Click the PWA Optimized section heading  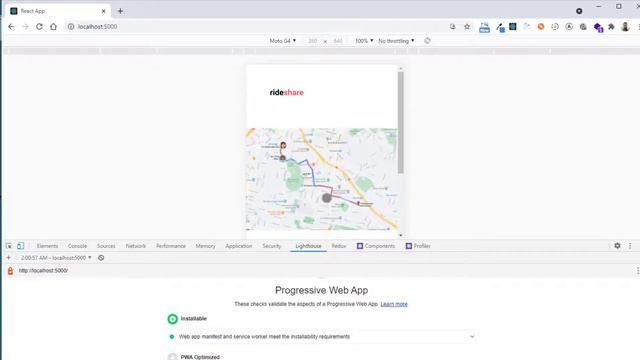[x=200, y=357]
